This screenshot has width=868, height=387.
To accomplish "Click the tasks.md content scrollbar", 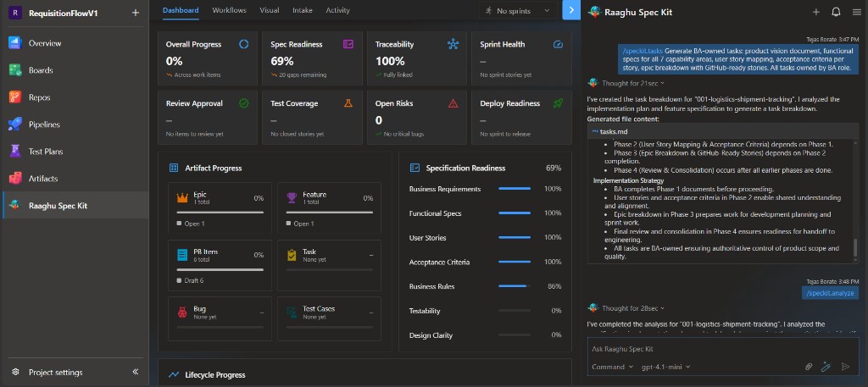I will click(856, 247).
